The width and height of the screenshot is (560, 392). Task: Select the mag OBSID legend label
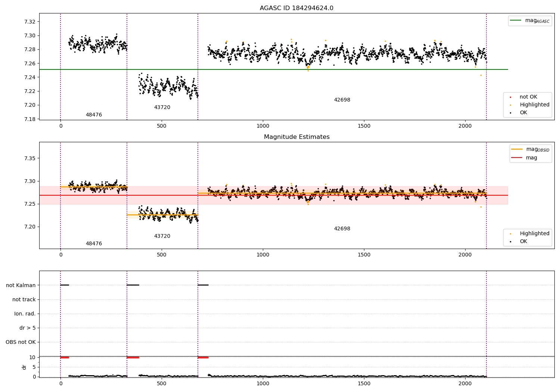click(x=538, y=149)
